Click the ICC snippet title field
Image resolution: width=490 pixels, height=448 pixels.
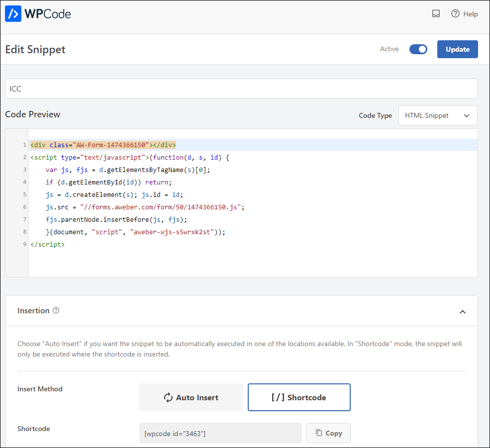coord(241,89)
